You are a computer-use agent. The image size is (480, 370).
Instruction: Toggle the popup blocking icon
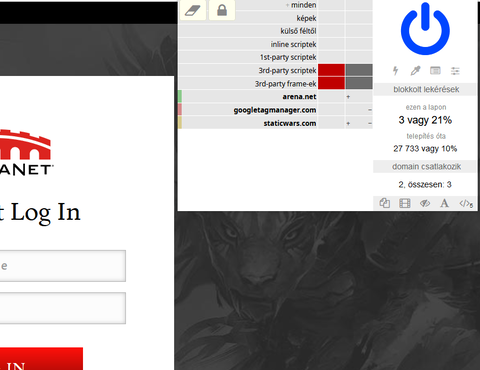385,203
